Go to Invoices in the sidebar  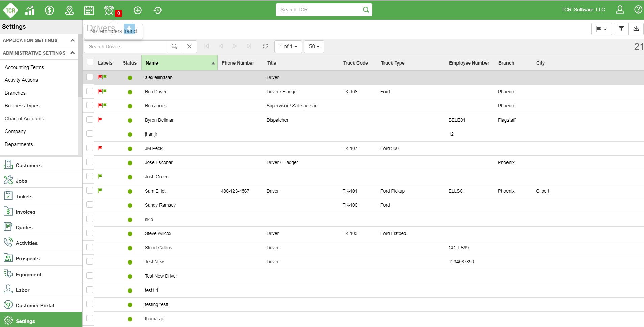pos(25,212)
